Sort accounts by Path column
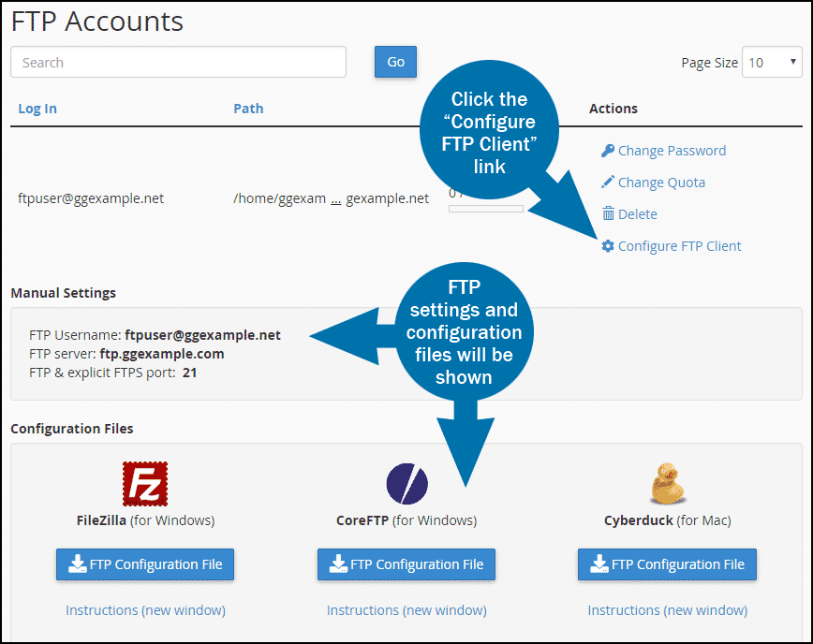 (248, 109)
